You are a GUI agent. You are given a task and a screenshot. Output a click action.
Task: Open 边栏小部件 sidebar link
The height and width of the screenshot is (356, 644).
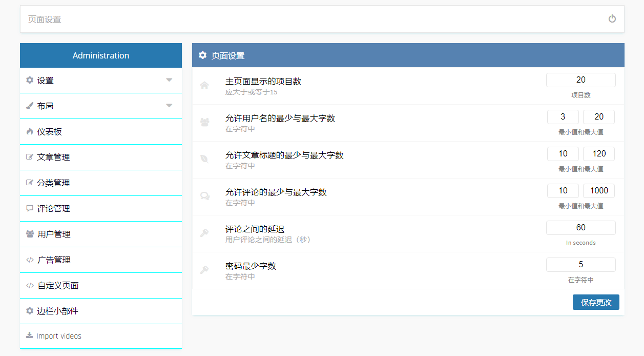(101, 311)
